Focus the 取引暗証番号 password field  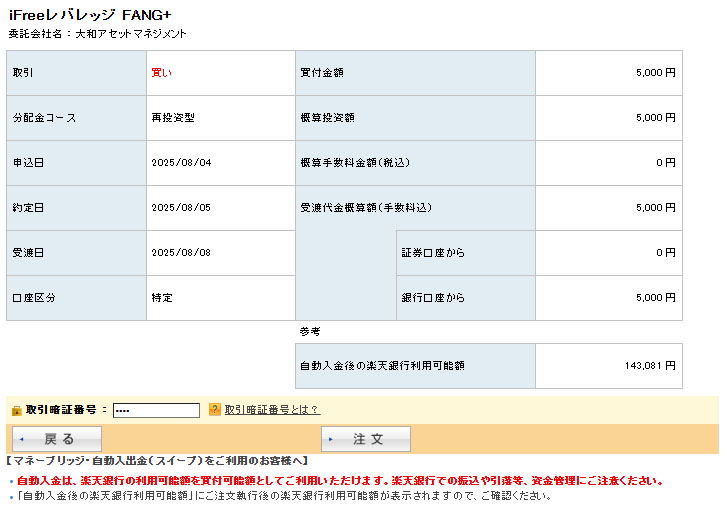[155, 410]
